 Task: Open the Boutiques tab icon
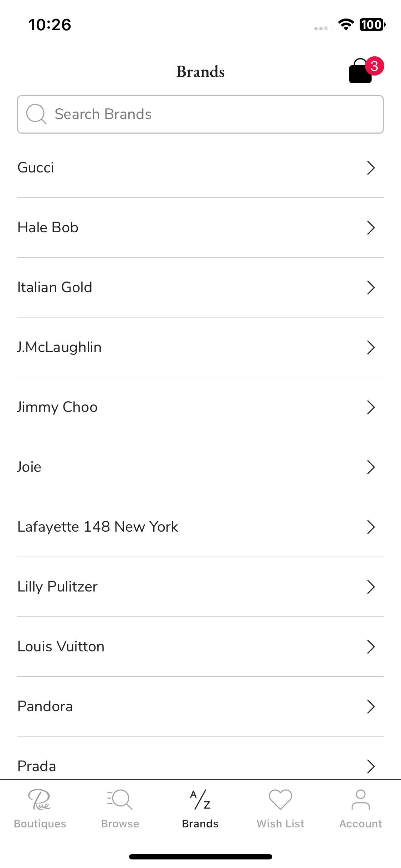[x=40, y=800]
